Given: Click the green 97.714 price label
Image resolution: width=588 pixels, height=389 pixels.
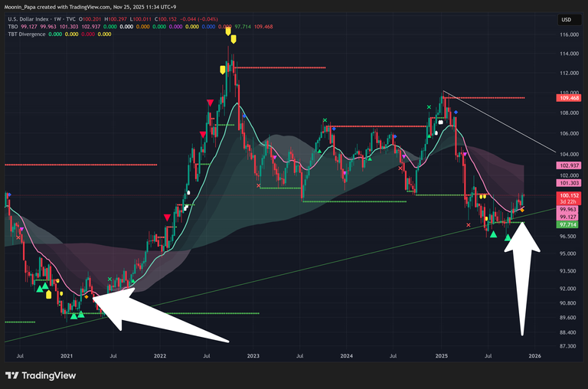Looking at the screenshot, I should click(x=568, y=224).
